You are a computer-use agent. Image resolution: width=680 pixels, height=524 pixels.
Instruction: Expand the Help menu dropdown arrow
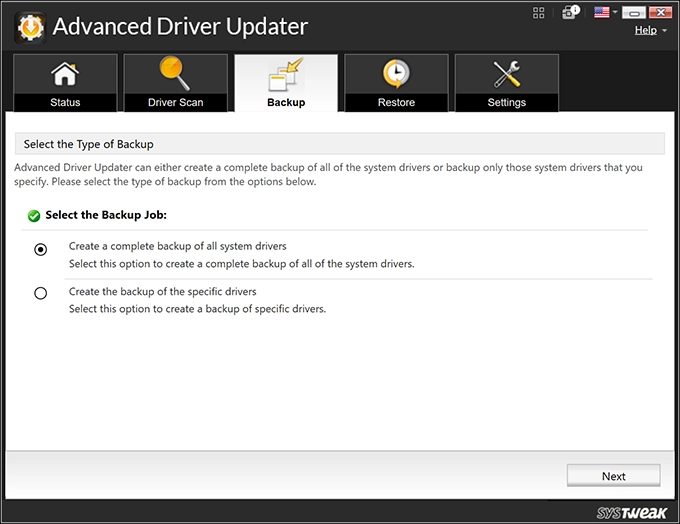coord(664,31)
